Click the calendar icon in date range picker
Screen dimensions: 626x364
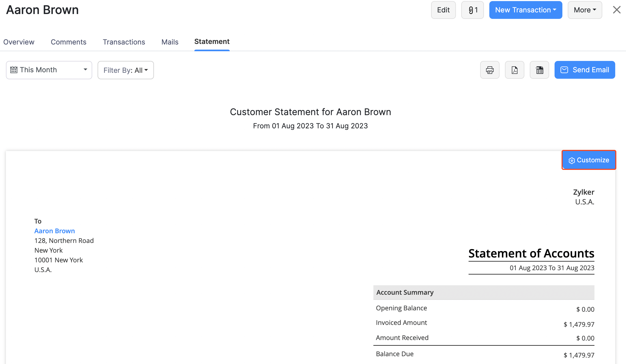point(14,70)
